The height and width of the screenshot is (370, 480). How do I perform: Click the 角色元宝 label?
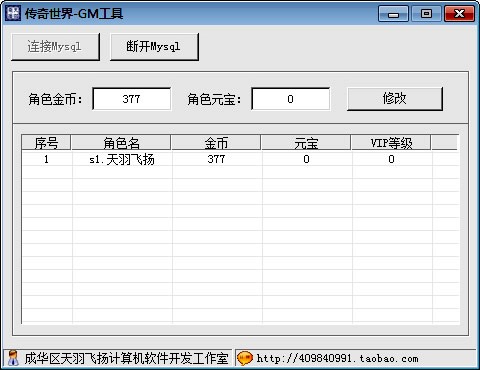[x=214, y=99]
